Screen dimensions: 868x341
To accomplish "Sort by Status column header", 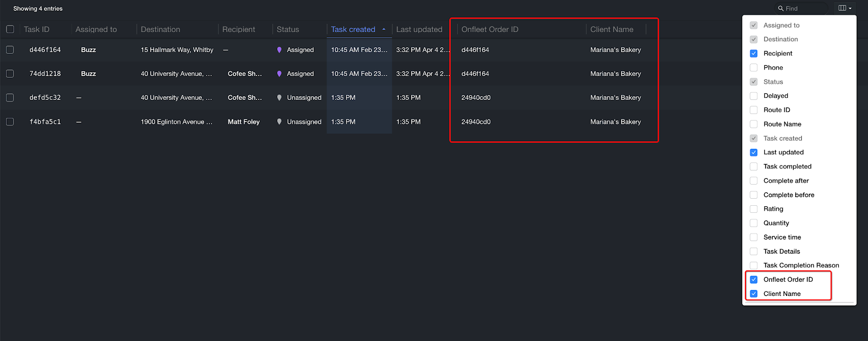I will (x=288, y=29).
